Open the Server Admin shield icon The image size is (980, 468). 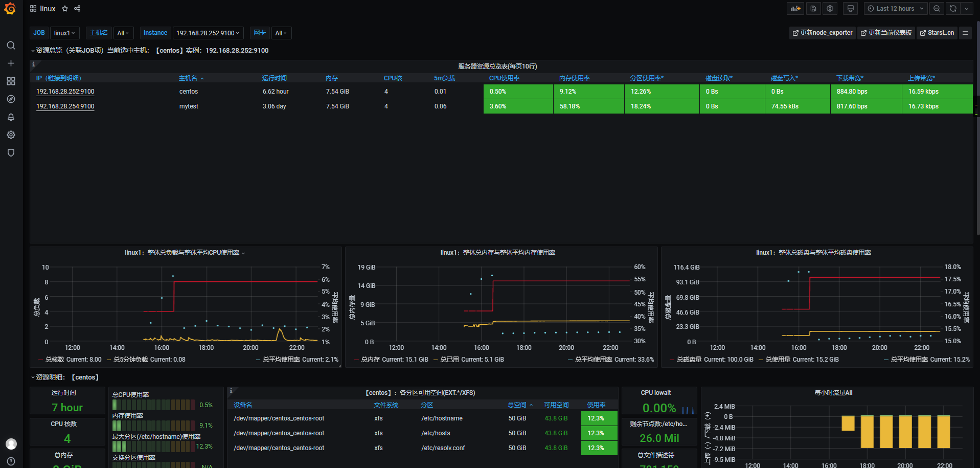click(x=11, y=153)
